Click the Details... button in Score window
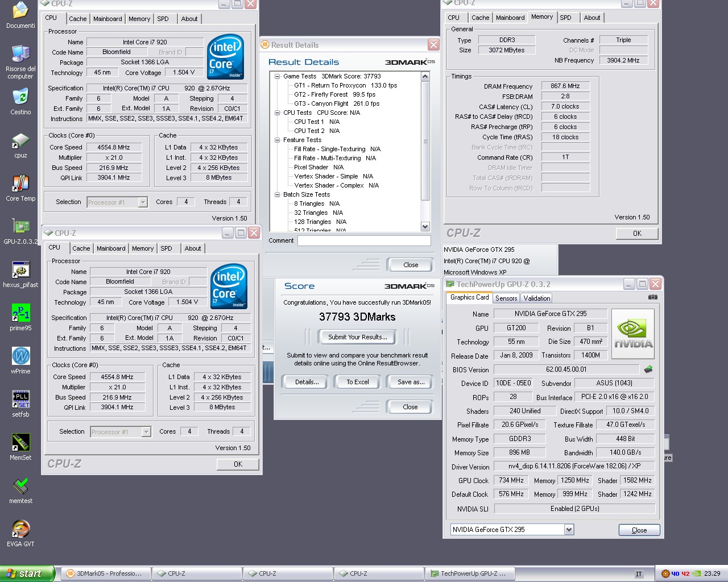The image size is (728, 582). (307, 382)
